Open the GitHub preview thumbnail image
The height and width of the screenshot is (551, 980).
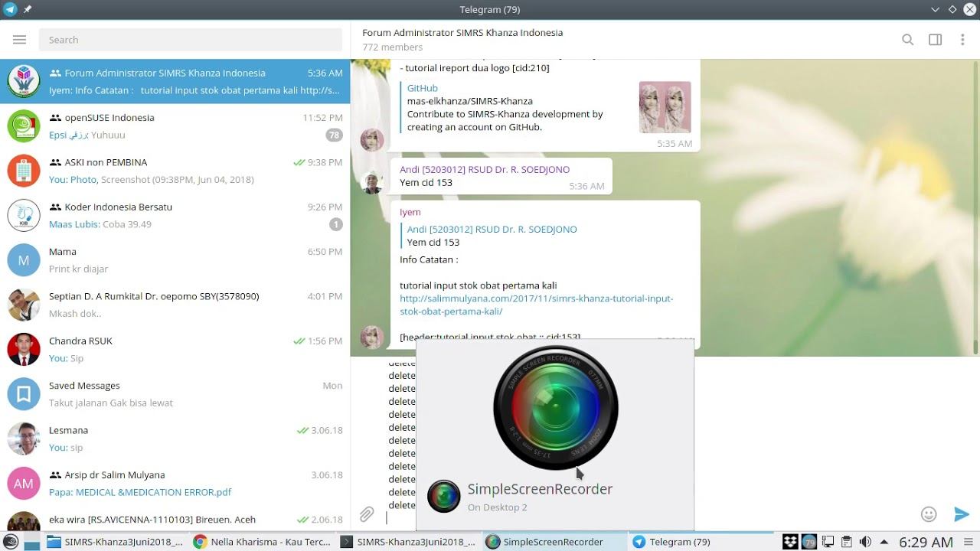click(665, 107)
